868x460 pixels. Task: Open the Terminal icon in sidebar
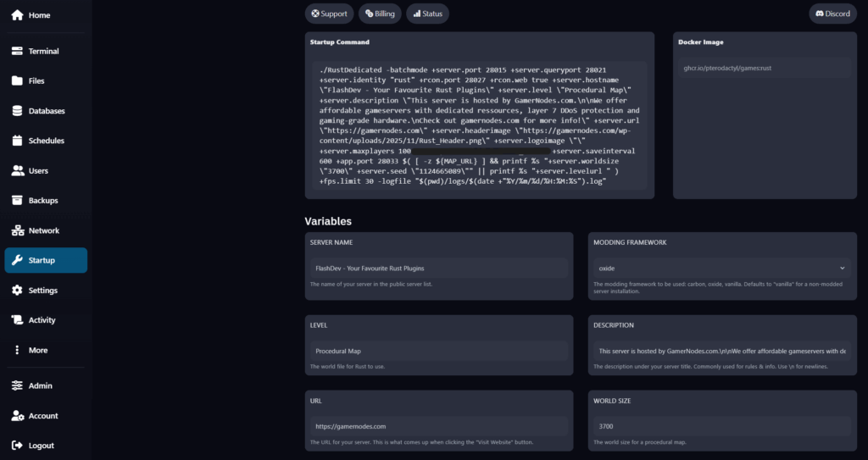17,51
